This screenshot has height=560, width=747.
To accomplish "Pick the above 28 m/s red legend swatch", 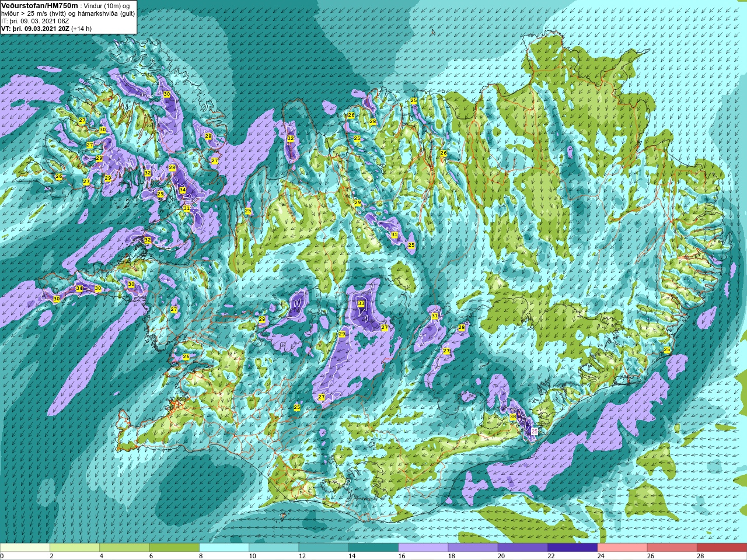I will coord(722,548).
